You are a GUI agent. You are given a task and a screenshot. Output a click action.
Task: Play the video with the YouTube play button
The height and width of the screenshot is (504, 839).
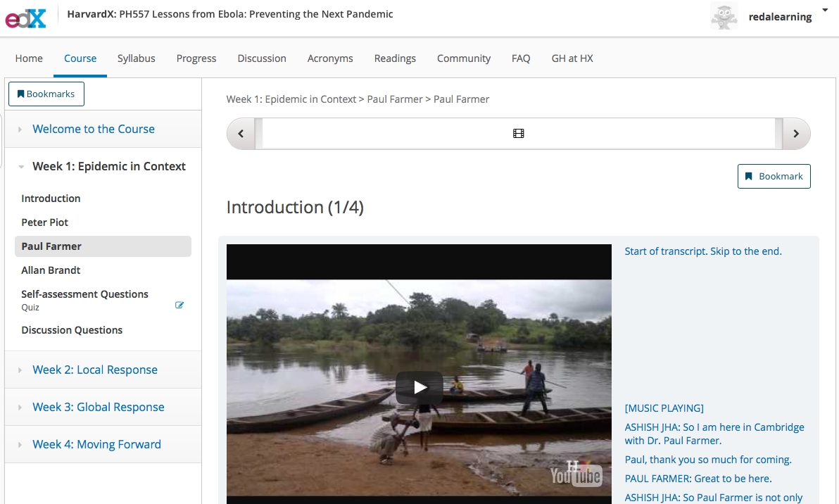tap(419, 387)
